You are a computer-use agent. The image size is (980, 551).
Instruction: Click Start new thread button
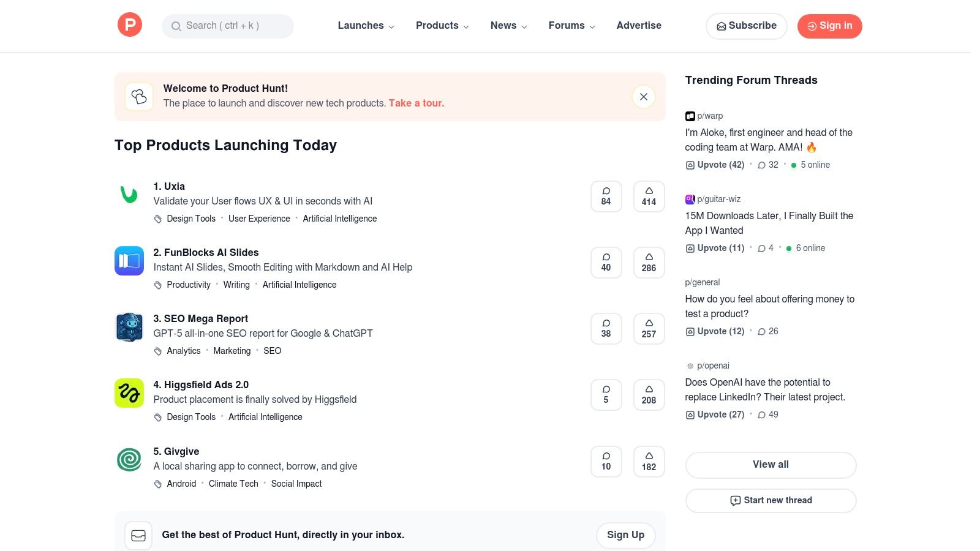(771, 501)
